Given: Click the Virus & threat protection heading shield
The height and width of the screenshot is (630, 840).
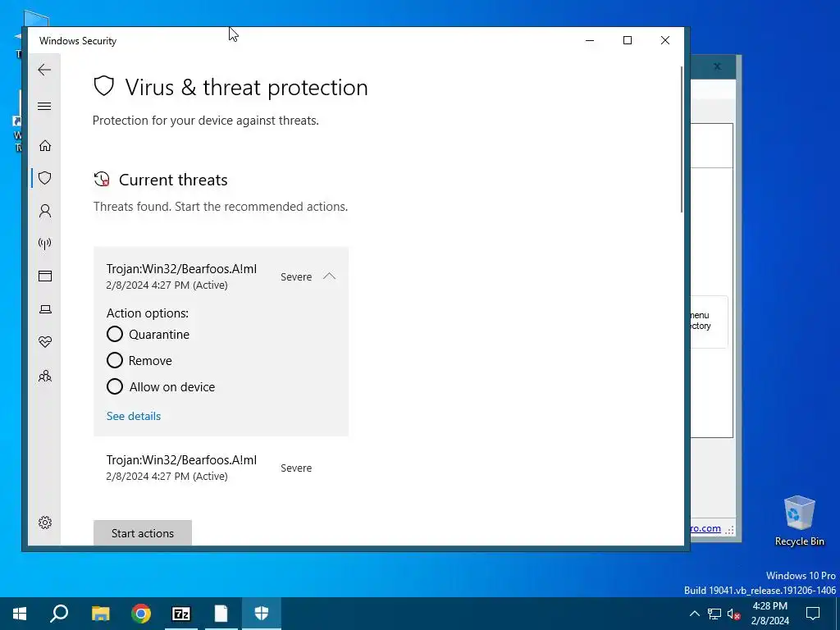Looking at the screenshot, I should 104,85.
